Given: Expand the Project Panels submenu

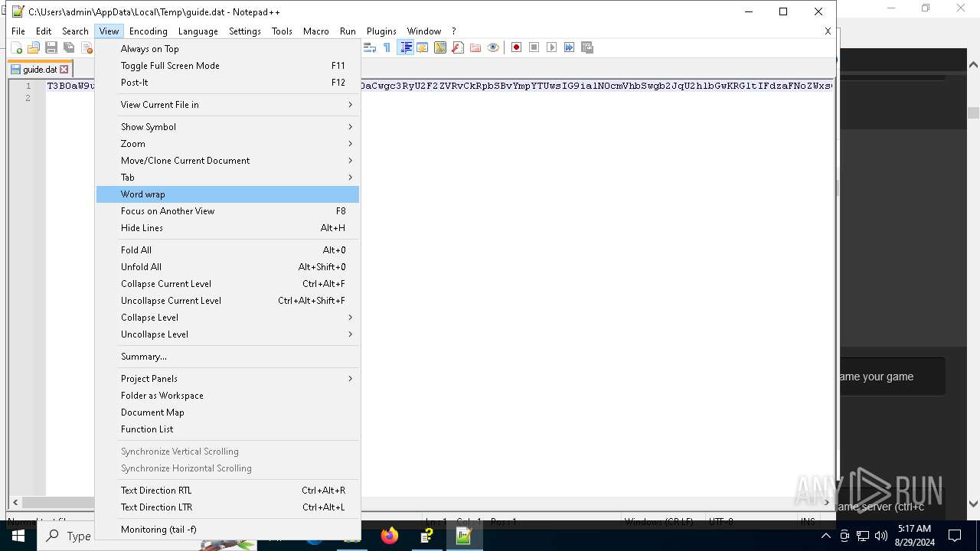Looking at the screenshot, I should 227,379.
